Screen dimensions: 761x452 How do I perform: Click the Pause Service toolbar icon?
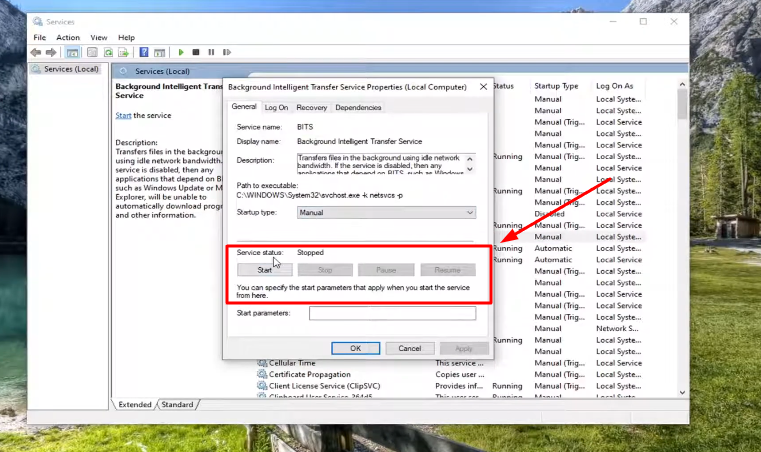point(211,52)
